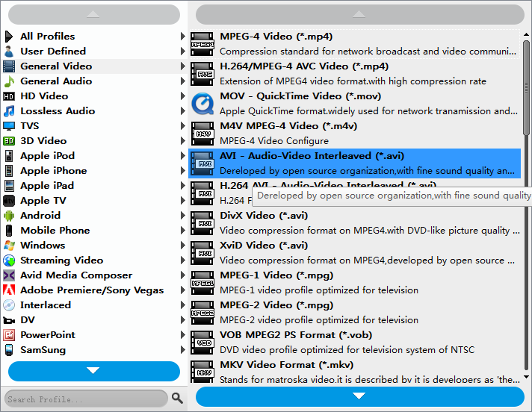Click the Mobile Phone icon
The image size is (532, 412).
(x=9, y=231)
